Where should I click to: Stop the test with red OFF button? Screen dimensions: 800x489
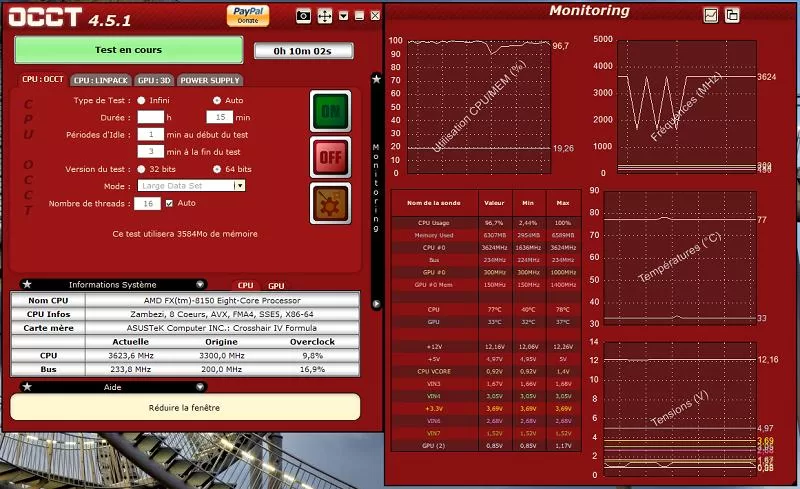click(331, 157)
